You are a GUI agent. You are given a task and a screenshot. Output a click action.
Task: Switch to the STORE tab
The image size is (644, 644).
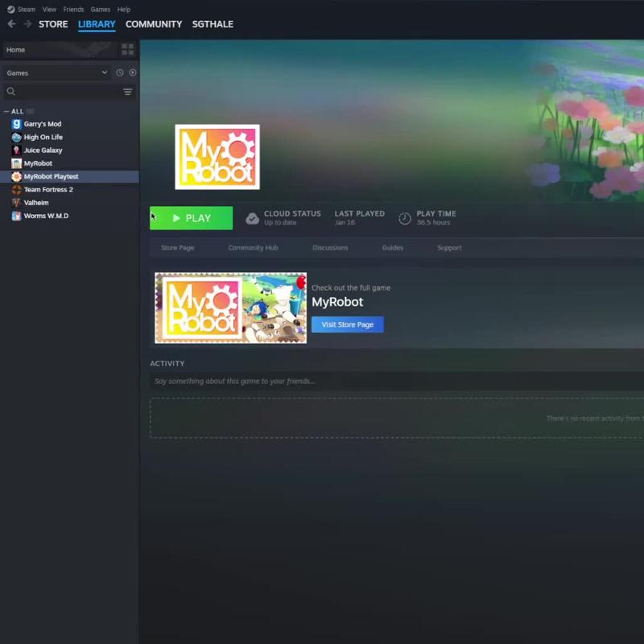[x=53, y=24]
